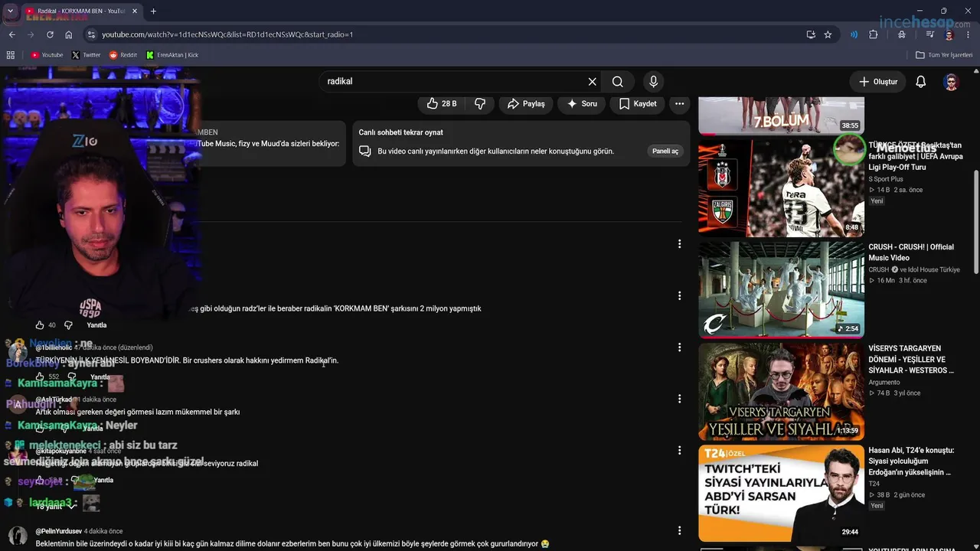Open the S Sport Plus channel
The image size is (980, 551).
pos(886,179)
